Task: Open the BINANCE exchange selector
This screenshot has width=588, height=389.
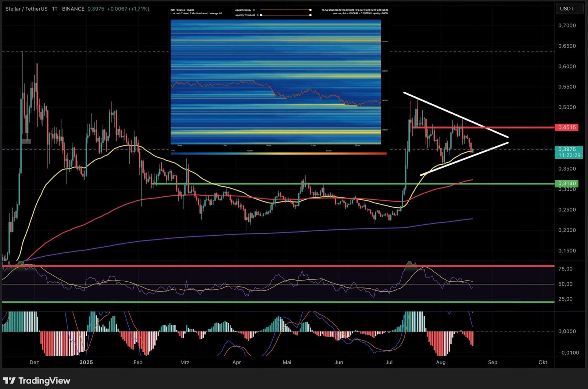Action: (73, 9)
